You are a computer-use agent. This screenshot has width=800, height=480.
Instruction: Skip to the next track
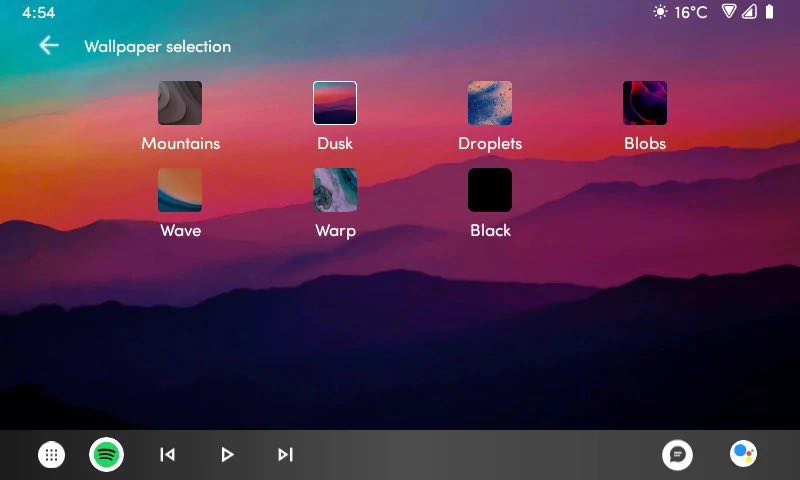(285, 455)
